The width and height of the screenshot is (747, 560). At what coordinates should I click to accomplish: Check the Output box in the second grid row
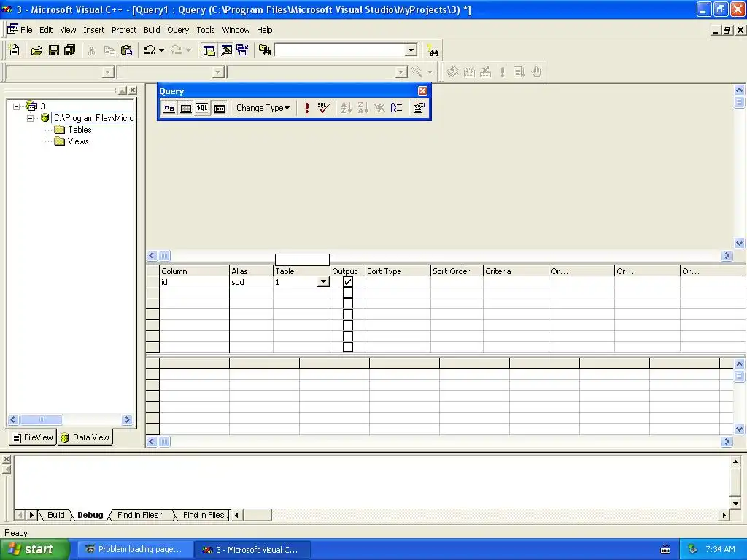point(348,293)
